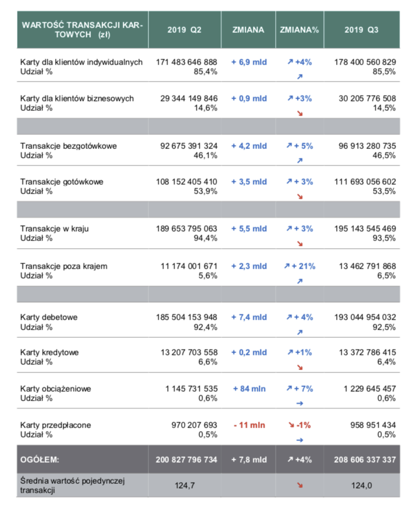Screen dimensions: 420x519
Task: Click the OGÓŁEM total row label
Action: point(40,460)
